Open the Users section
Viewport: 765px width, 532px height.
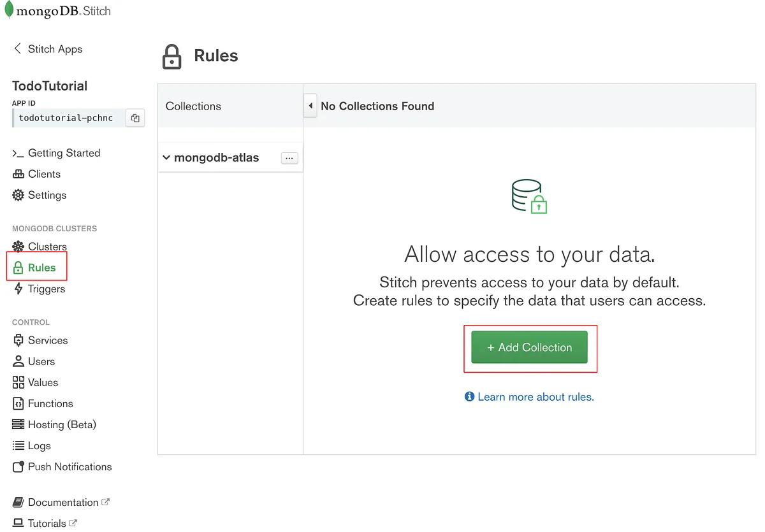(40, 361)
